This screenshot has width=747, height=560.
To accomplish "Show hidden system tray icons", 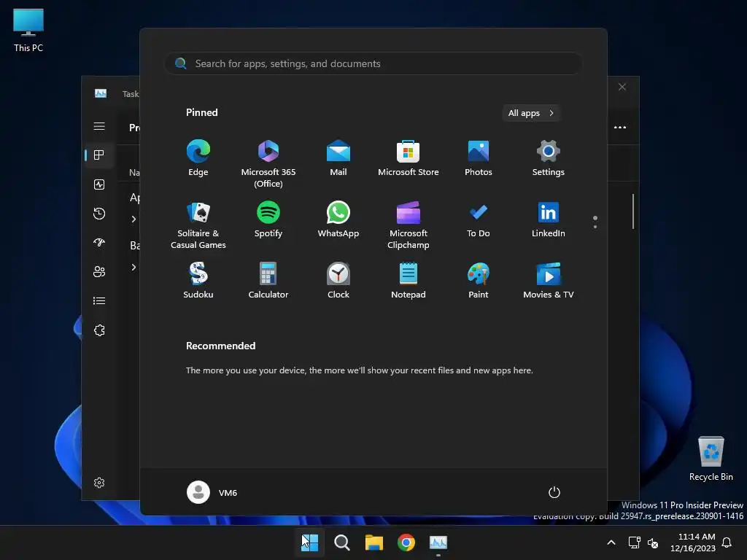I will click(611, 542).
